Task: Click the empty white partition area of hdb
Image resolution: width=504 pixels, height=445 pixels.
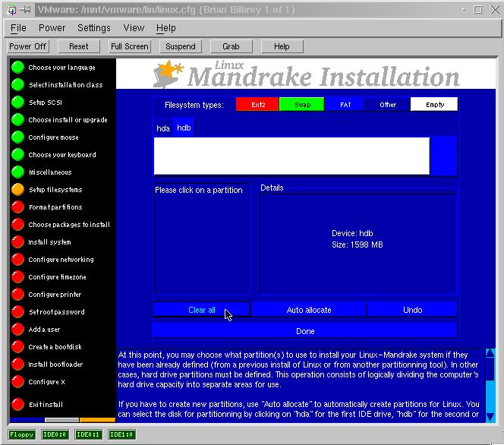Action: point(291,156)
